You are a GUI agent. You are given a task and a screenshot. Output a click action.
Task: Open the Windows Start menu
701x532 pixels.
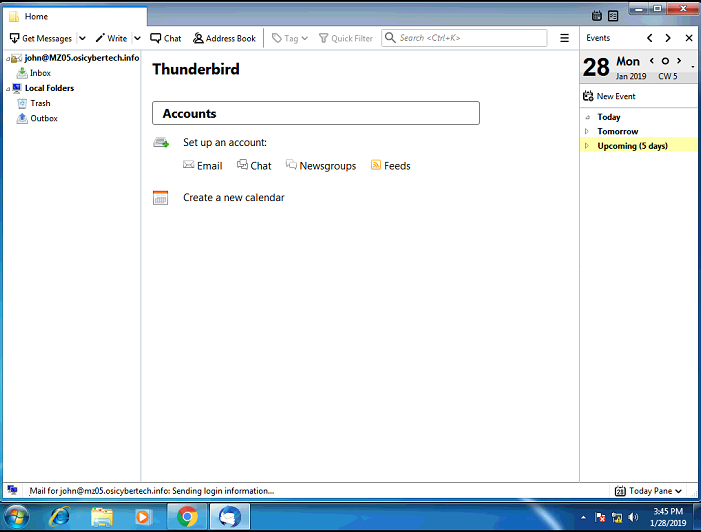point(16,517)
